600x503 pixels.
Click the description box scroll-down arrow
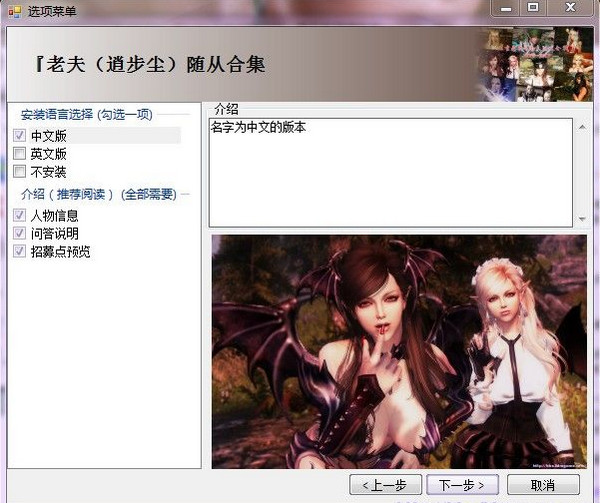(582, 219)
